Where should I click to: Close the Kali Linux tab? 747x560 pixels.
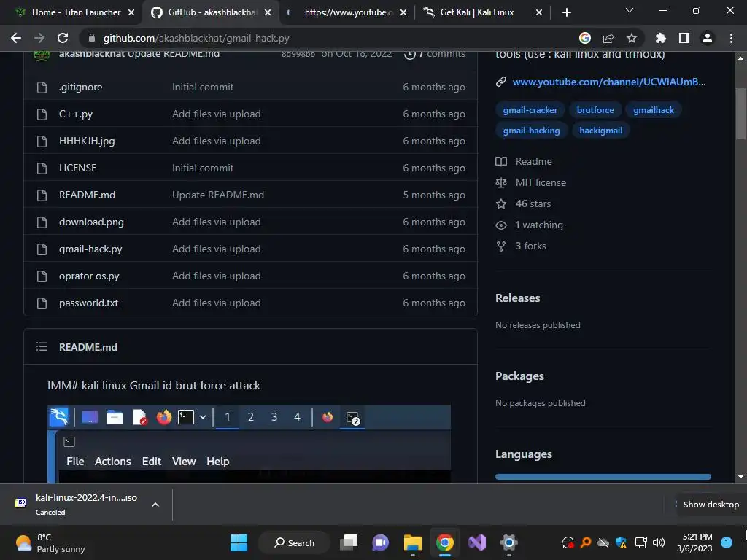point(539,12)
